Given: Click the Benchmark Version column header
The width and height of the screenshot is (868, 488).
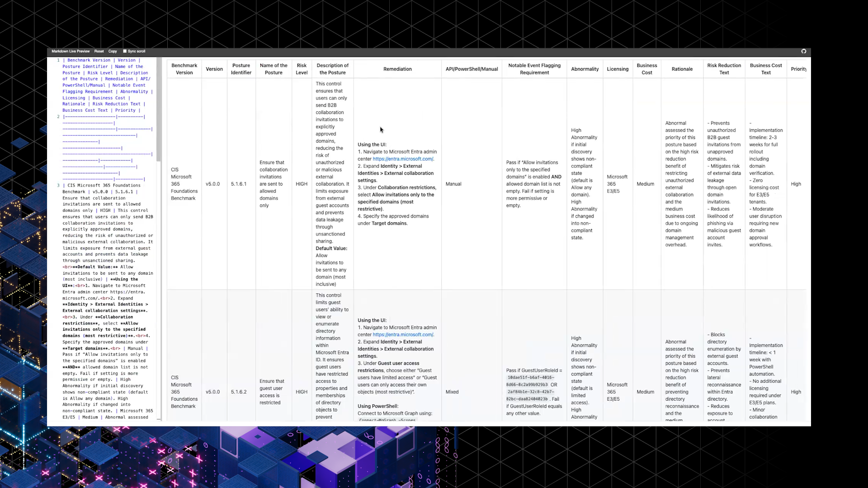Looking at the screenshot, I should point(184,69).
